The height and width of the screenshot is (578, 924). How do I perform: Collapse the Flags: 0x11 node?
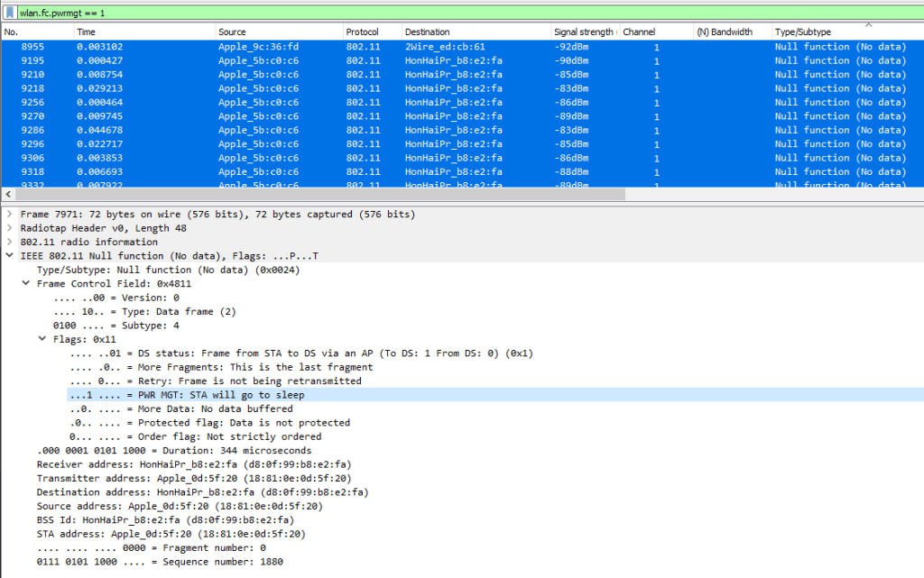tap(42, 340)
